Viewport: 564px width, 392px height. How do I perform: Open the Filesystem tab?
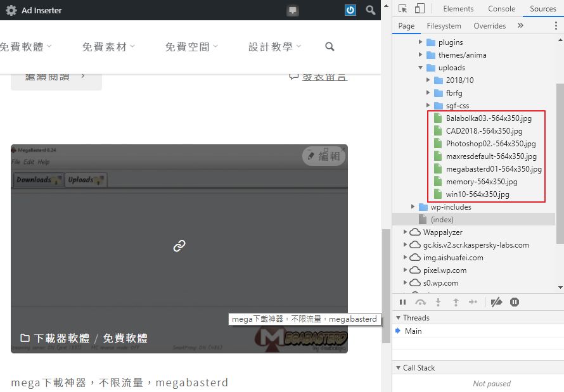(x=444, y=26)
